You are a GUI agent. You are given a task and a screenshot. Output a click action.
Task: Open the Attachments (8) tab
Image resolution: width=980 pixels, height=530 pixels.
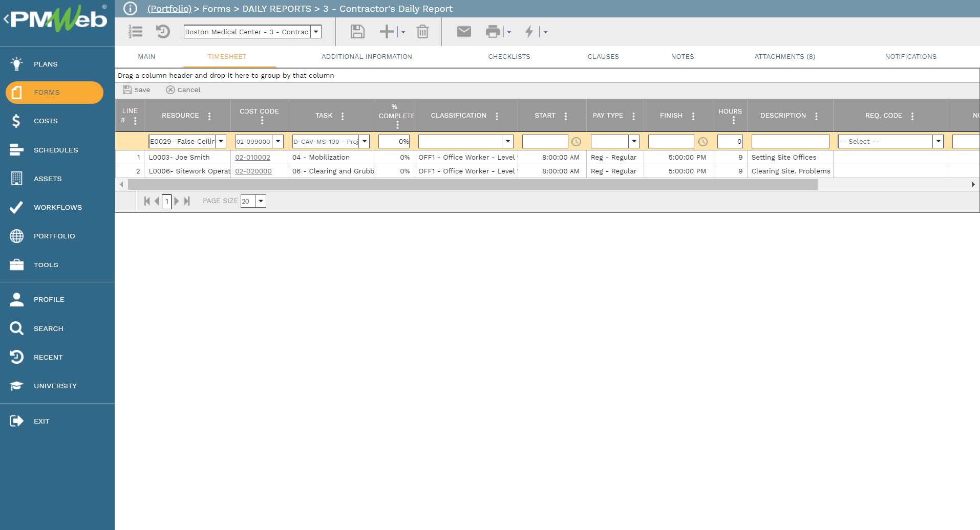click(x=784, y=57)
